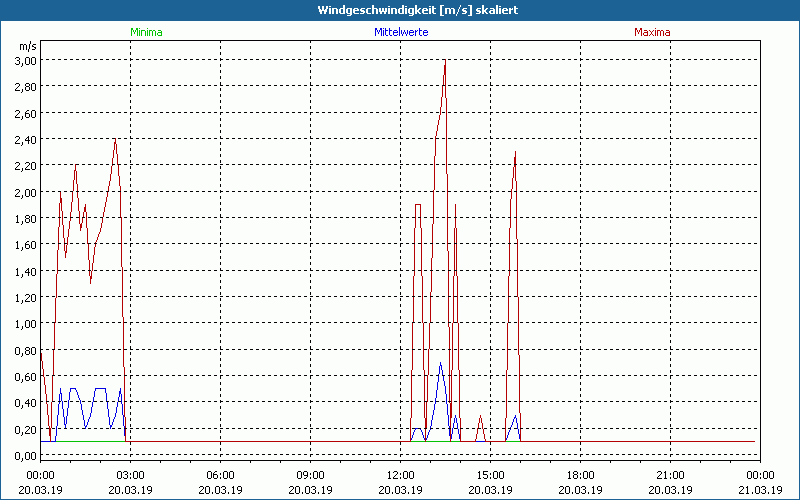Click the m/s unit label on the y-axis

[27, 46]
